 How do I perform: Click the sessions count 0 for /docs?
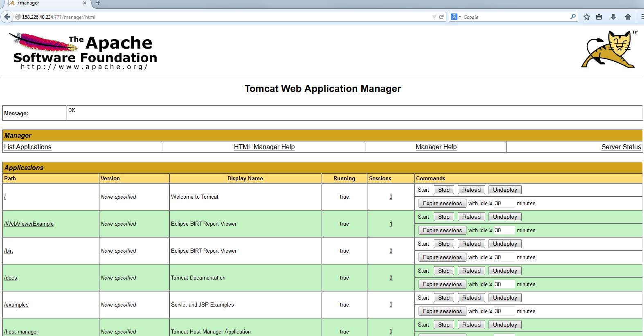click(391, 278)
